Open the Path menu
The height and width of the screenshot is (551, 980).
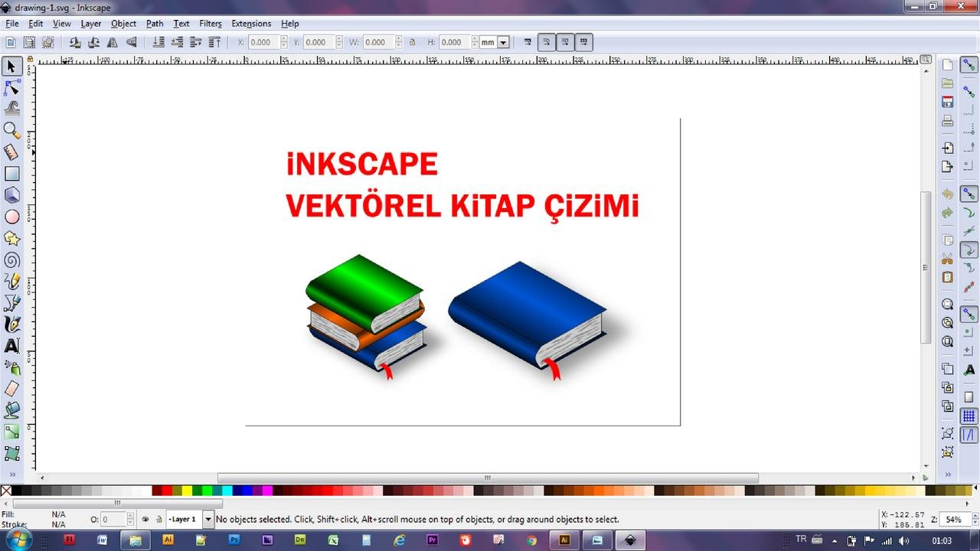coord(155,24)
